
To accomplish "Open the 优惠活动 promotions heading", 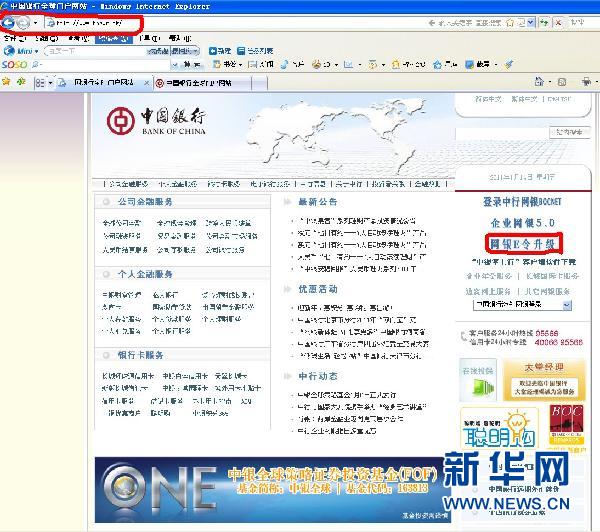I will [x=318, y=289].
